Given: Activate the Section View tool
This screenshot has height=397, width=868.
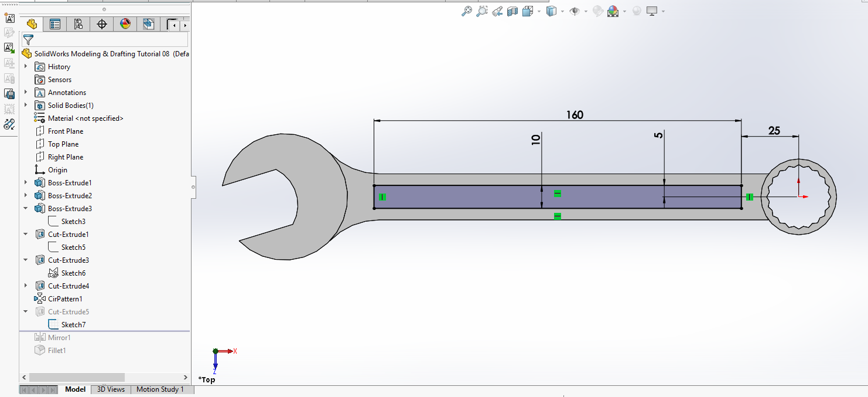Looking at the screenshot, I should click(x=512, y=11).
